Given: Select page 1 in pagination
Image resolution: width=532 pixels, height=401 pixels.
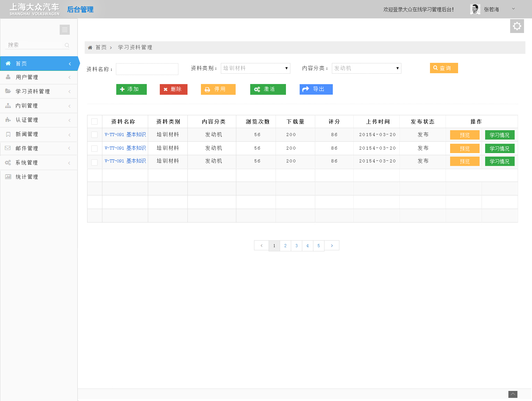Looking at the screenshot, I should click(274, 245).
